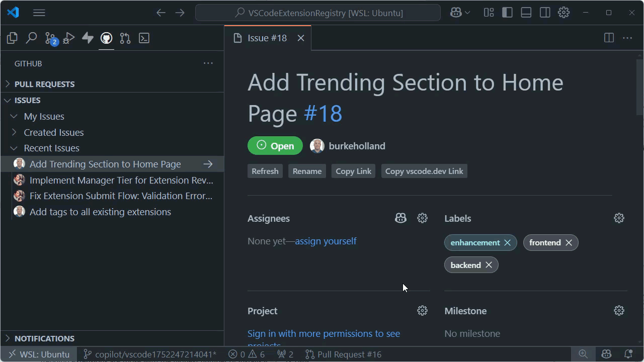
Task: Click the remote WSL: Ubuntu status bar indicator
Action: pyautogui.click(x=38, y=354)
